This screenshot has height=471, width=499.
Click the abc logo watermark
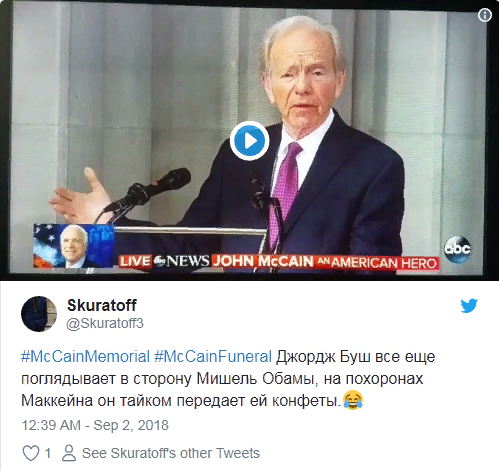457,249
